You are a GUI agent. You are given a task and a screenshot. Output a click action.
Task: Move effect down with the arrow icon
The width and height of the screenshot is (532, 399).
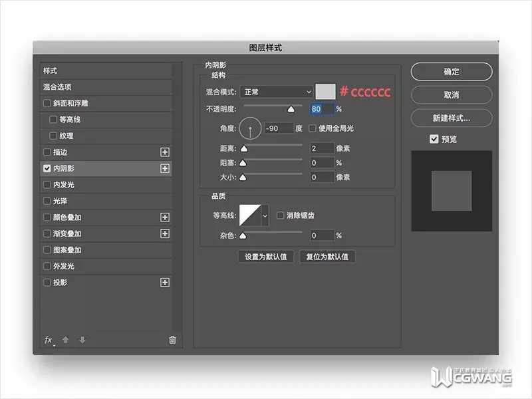(x=82, y=340)
